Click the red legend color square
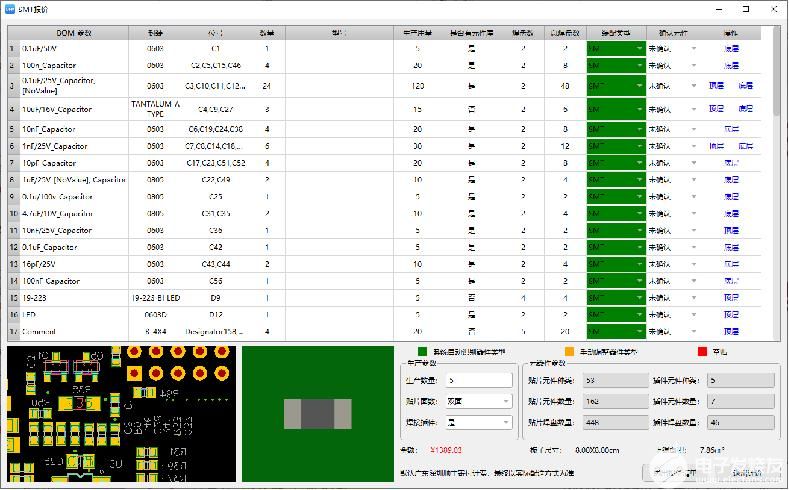 pos(702,352)
